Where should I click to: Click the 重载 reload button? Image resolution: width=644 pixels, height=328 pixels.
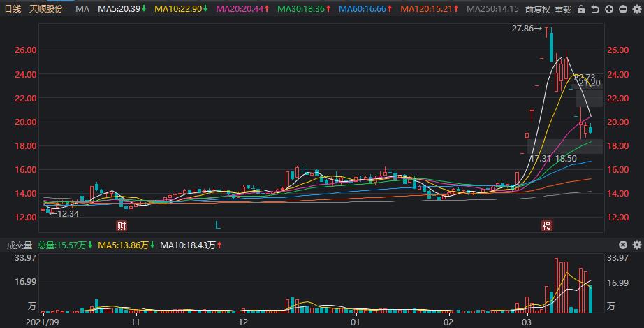(x=562, y=9)
